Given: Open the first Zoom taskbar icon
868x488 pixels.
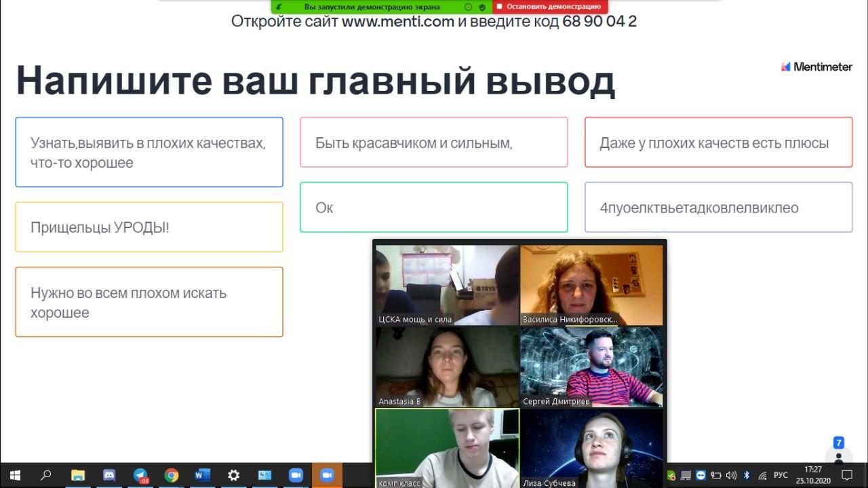Looking at the screenshot, I should [296, 475].
